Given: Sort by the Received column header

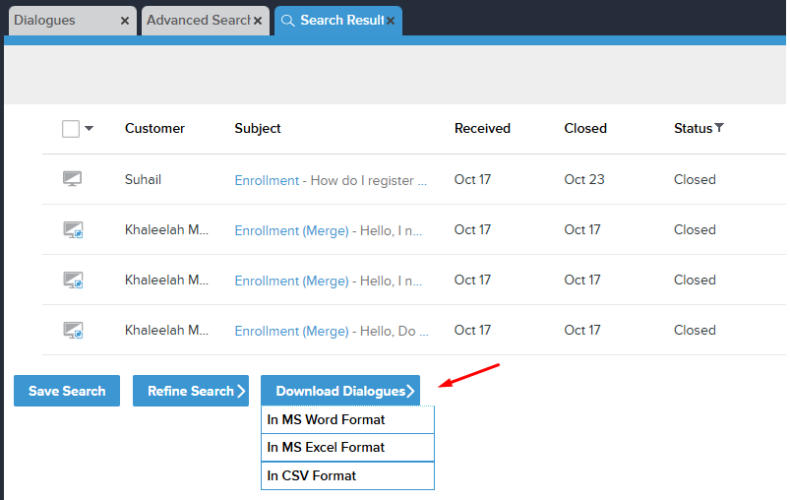Looking at the screenshot, I should coord(482,128).
